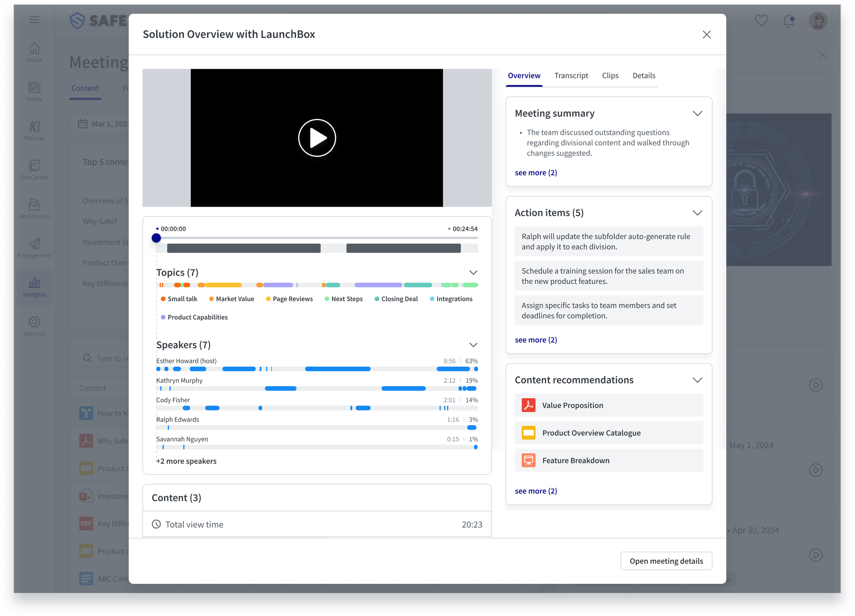The image size is (855, 616).
Task: Click the favorites heart icon
Action: tap(761, 21)
